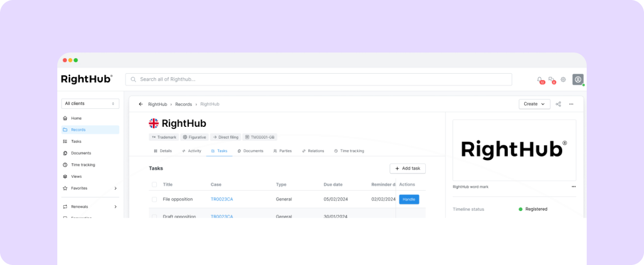Screen dimensions: 644x265
Task: Click the blue Handle button
Action: (409, 200)
